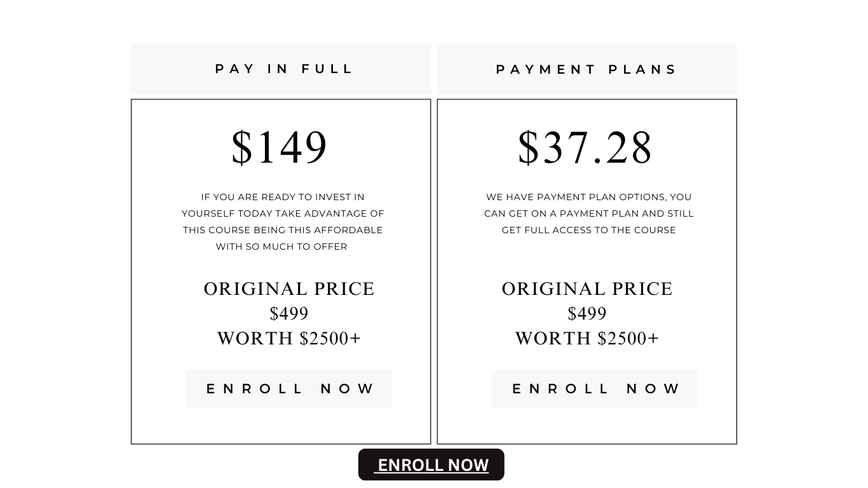Click the $37.28 installment price

pyautogui.click(x=585, y=147)
